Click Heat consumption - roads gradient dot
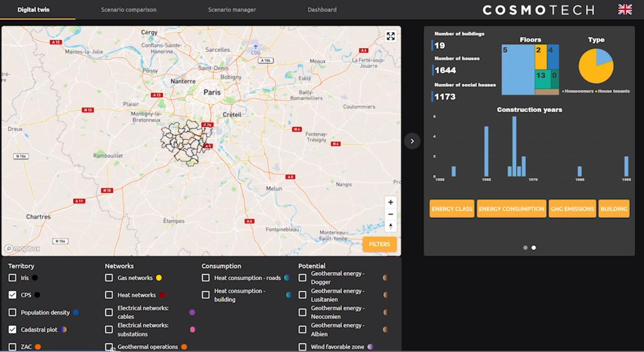Screen dimensions: 644x352 287,278
